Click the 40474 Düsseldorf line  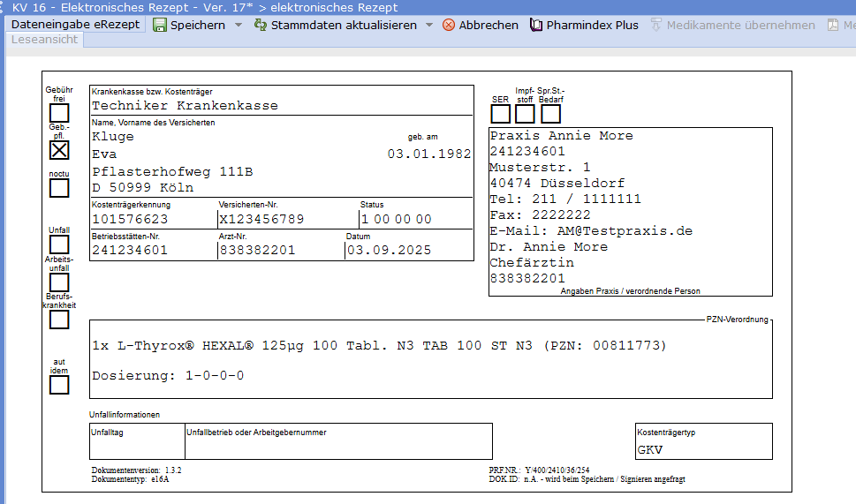pos(557,183)
